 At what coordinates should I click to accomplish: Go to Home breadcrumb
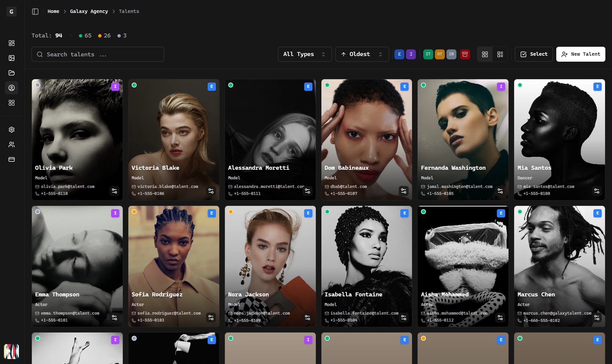click(53, 11)
